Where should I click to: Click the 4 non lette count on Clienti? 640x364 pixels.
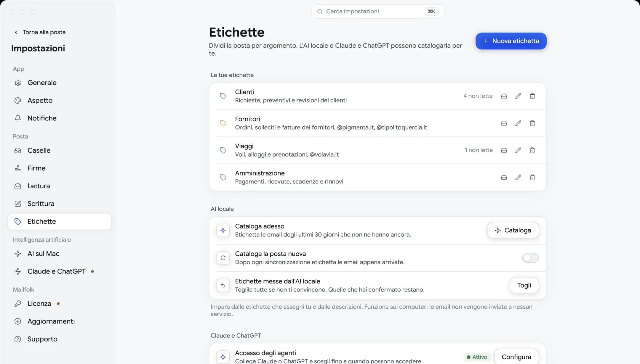pyautogui.click(x=478, y=96)
